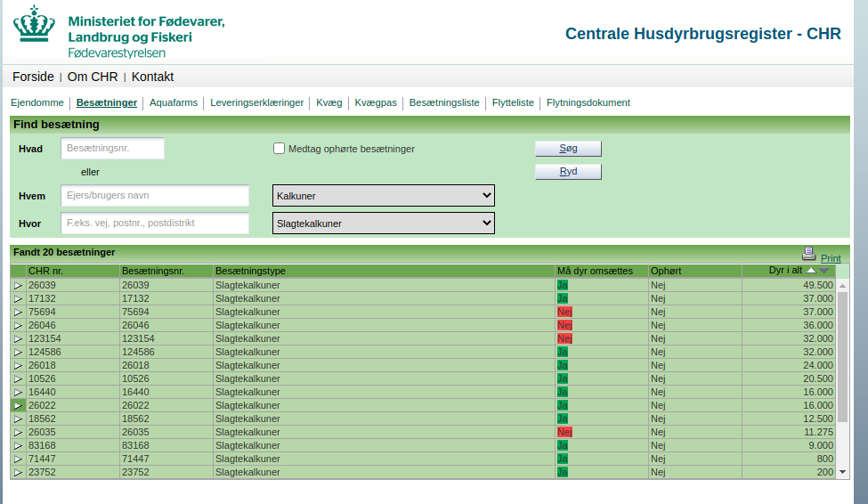Expand row for CHR 83168

(19, 445)
